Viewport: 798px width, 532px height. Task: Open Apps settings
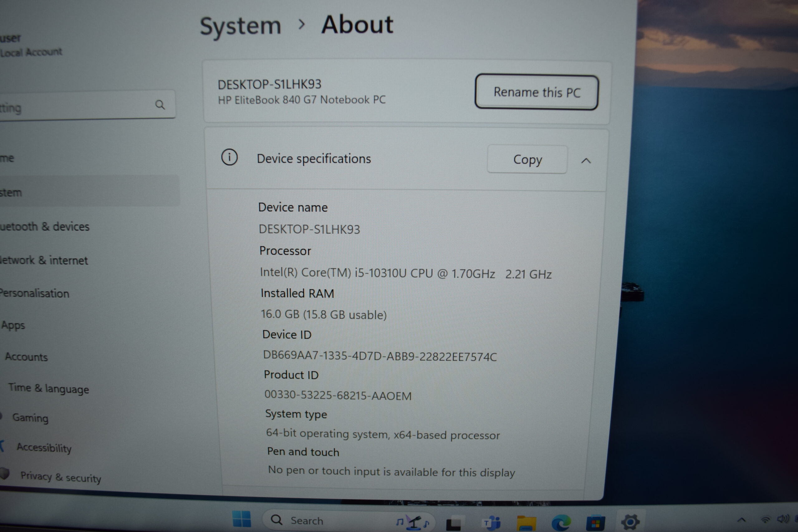[x=13, y=325]
